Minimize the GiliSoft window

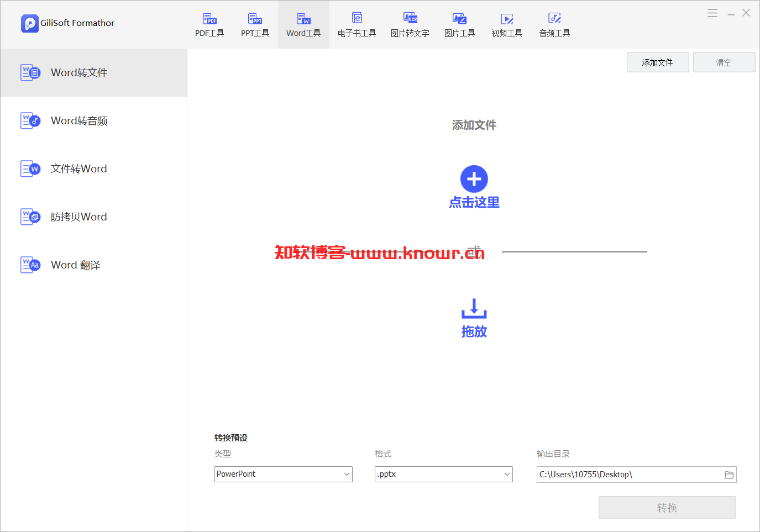pyautogui.click(x=731, y=14)
